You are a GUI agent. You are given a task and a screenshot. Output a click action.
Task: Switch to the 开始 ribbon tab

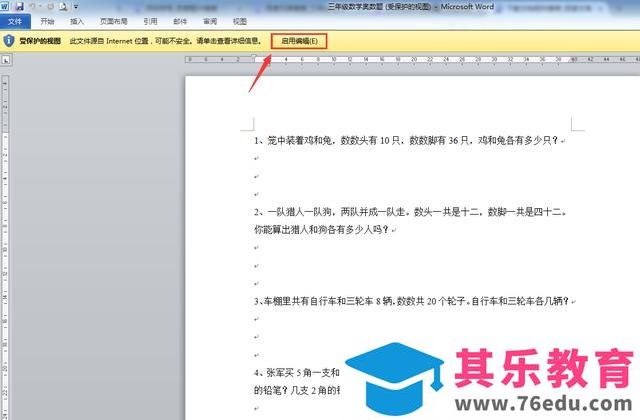47,21
